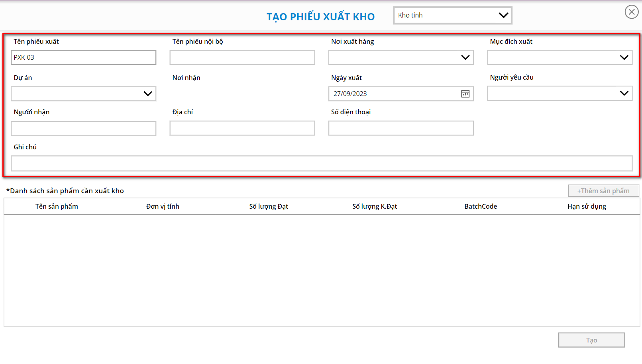Click the BatchCode column header
642x364 pixels.
coord(481,206)
